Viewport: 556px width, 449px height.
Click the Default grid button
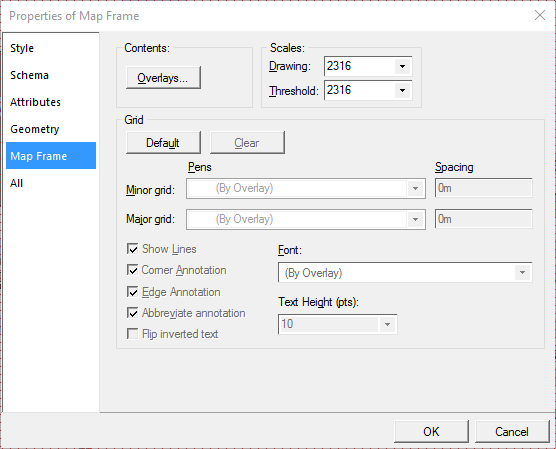pos(163,143)
